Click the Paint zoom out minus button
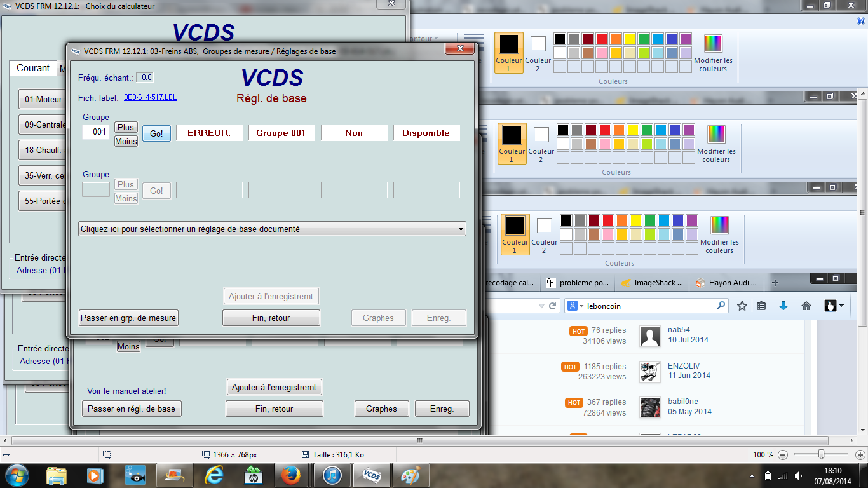The image size is (868, 488). (x=783, y=455)
